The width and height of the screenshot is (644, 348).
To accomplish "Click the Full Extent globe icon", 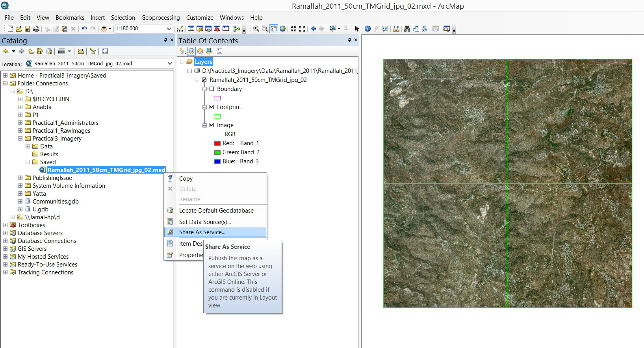I will (282, 29).
